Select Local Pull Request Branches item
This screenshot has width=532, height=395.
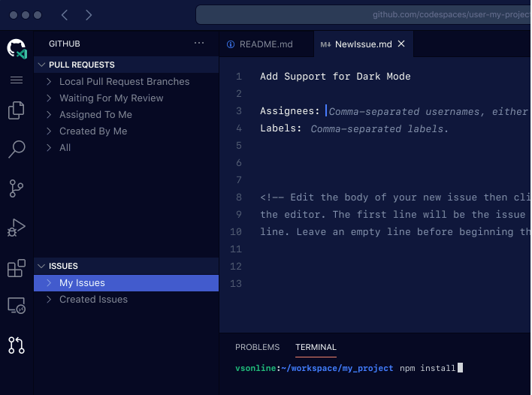(126, 81)
